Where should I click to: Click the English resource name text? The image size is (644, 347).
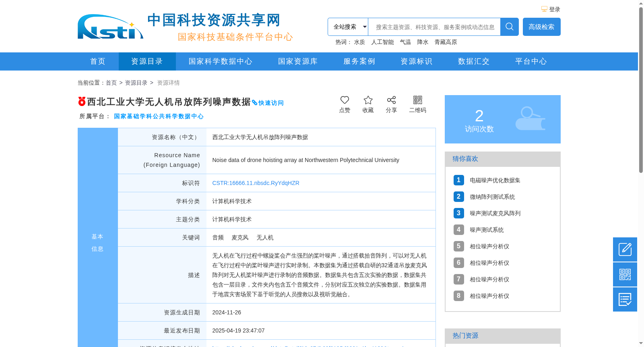tap(305, 160)
